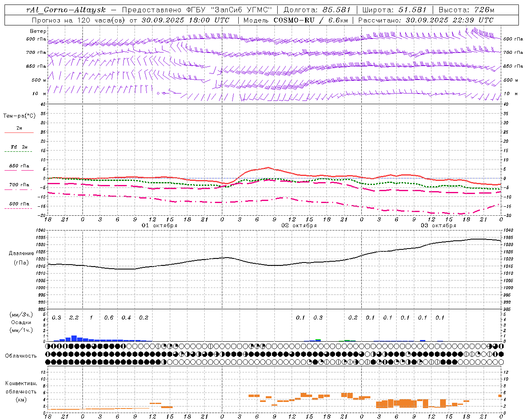Viewport: 525px width, 420px height.
Task: Click the 03 октября date label
Action: (x=438, y=225)
